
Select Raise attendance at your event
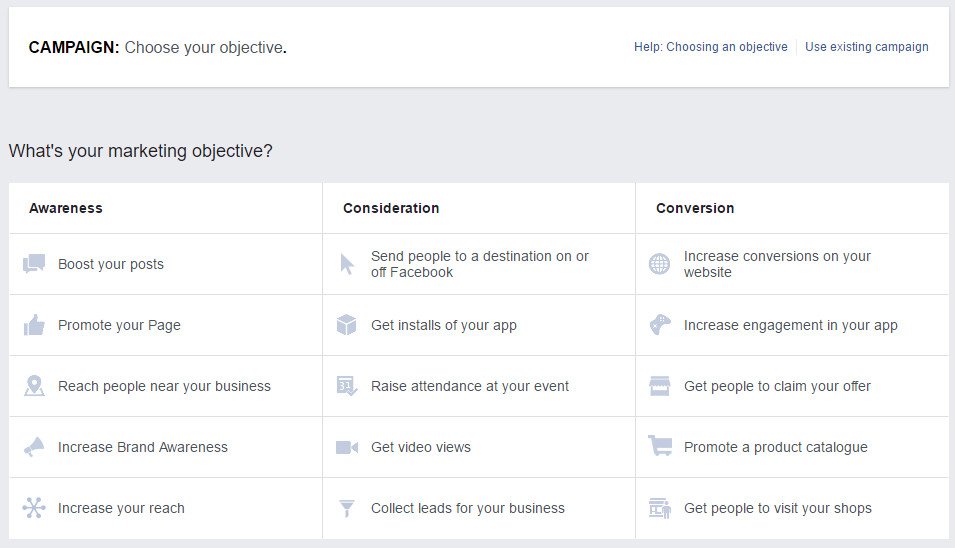479,386
